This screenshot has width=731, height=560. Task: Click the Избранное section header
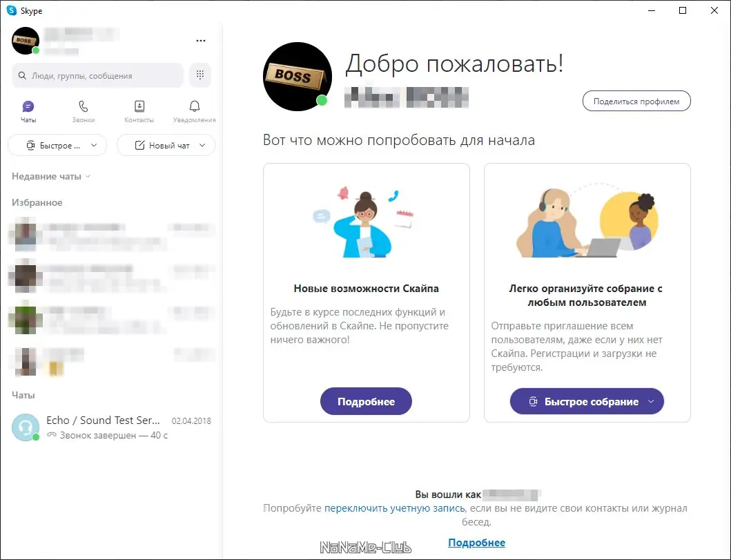click(x=37, y=202)
